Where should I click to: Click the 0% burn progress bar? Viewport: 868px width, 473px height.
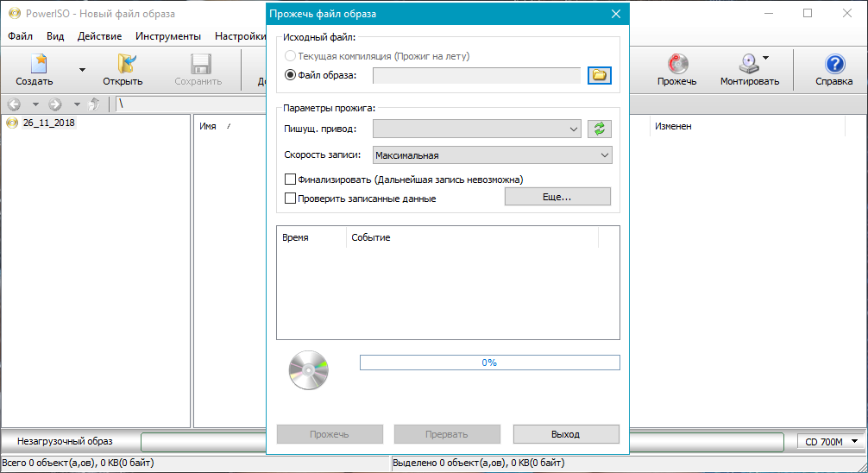489,363
